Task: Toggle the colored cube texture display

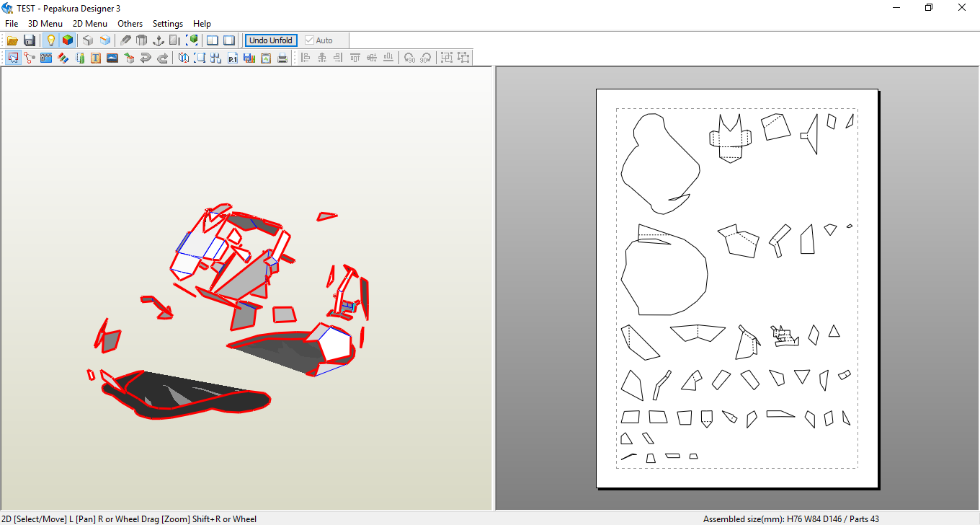Action: [67, 40]
